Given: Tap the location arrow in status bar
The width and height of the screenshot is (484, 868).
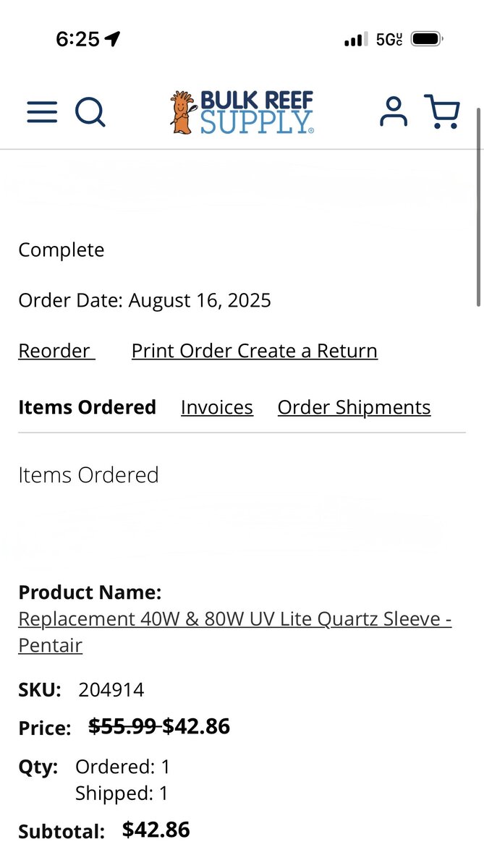Looking at the screenshot, I should tap(112, 39).
